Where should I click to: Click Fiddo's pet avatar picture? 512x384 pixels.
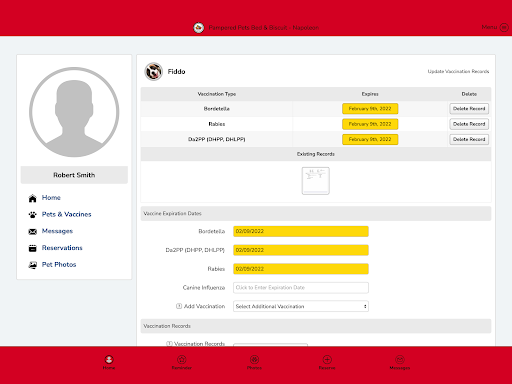(x=153, y=71)
